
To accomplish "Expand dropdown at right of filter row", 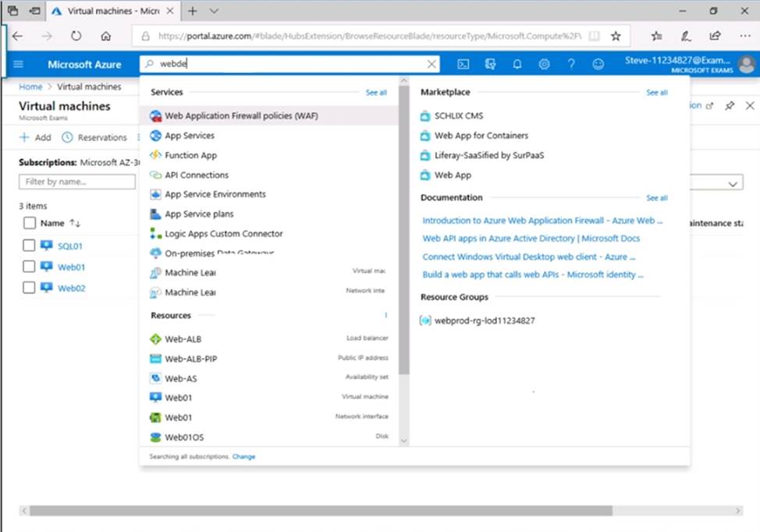I will pos(733,183).
